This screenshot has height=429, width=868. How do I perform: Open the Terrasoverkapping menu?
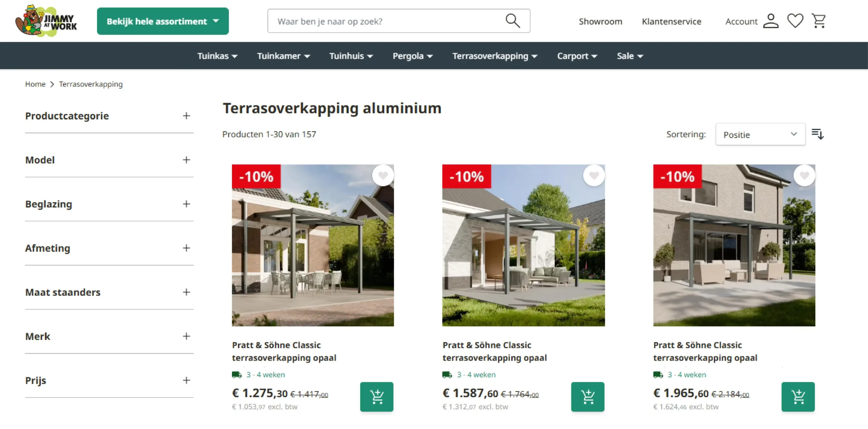(495, 56)
